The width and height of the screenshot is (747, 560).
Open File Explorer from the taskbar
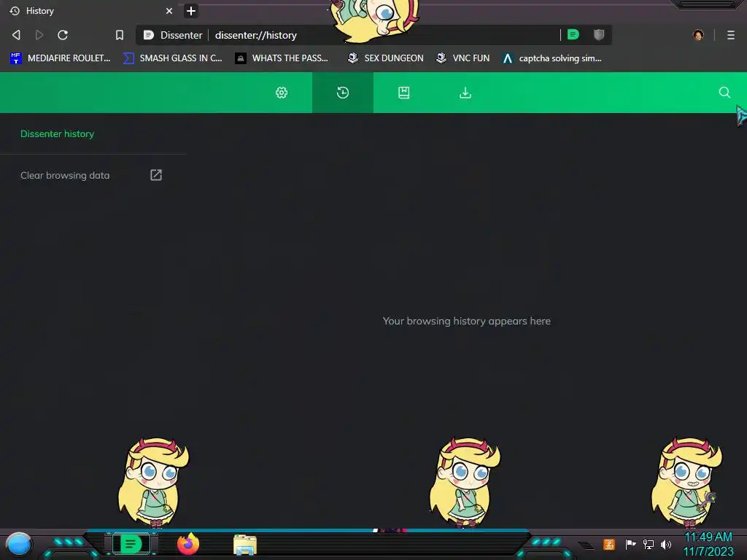click(x=245, y=545)
